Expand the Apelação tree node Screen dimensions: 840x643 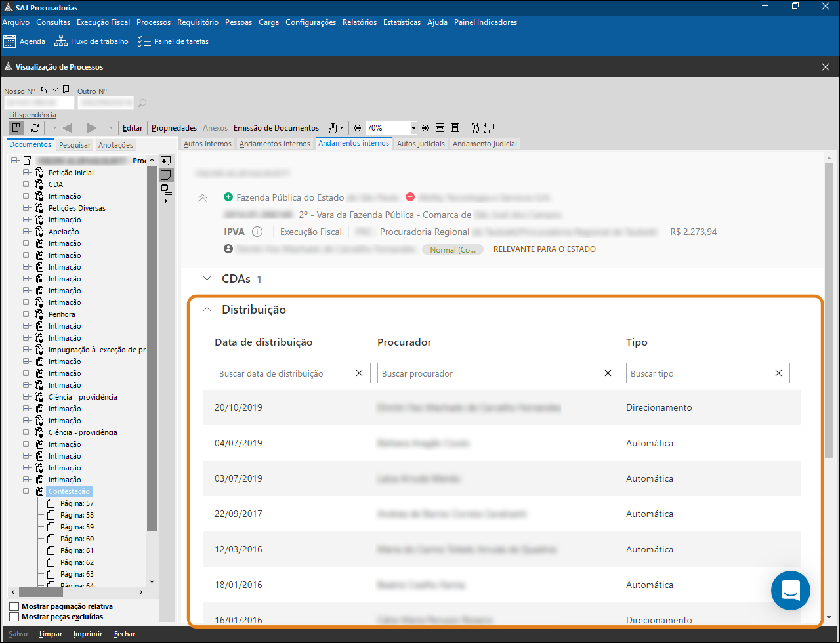coord(27,232)
